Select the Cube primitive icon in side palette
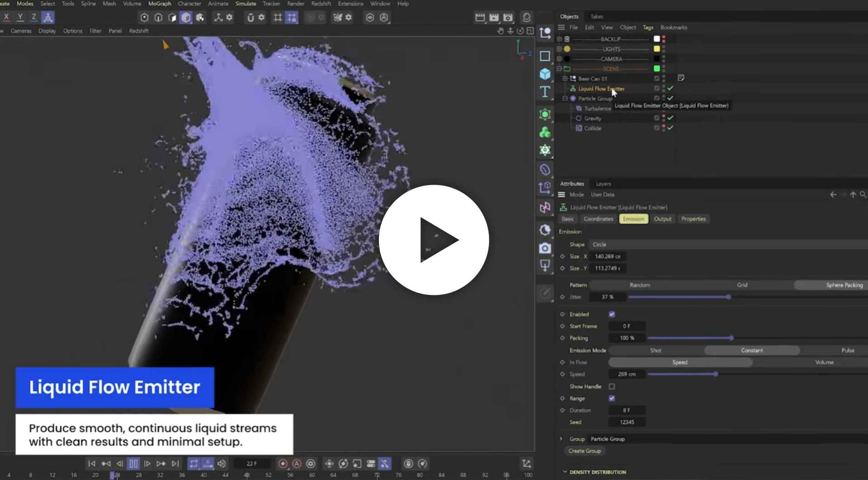868x480 pixels. coord(545,74)
